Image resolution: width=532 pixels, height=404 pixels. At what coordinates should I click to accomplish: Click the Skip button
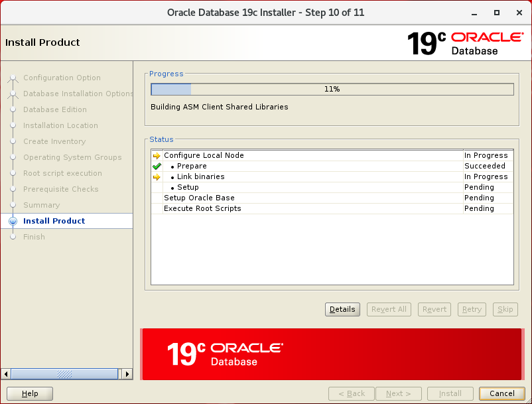point(505,309)
